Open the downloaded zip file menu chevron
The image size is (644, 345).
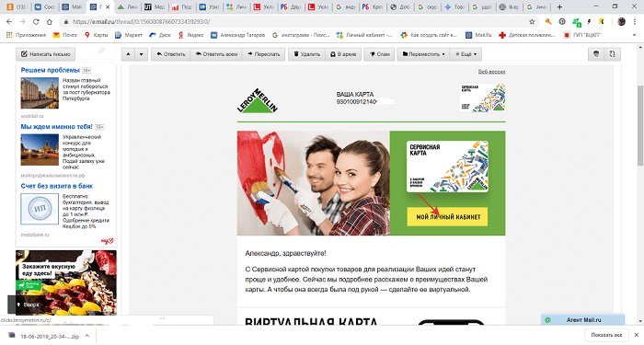pos(87,336)
